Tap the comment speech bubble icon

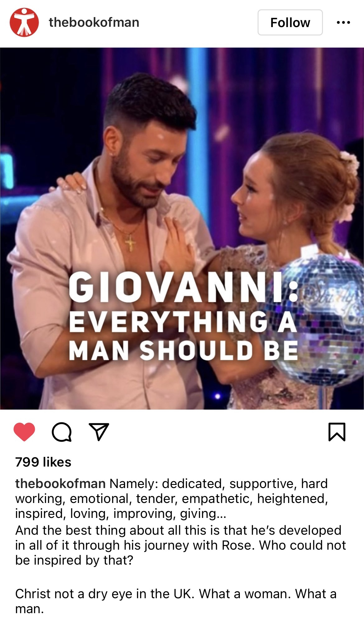click(62, 432)
